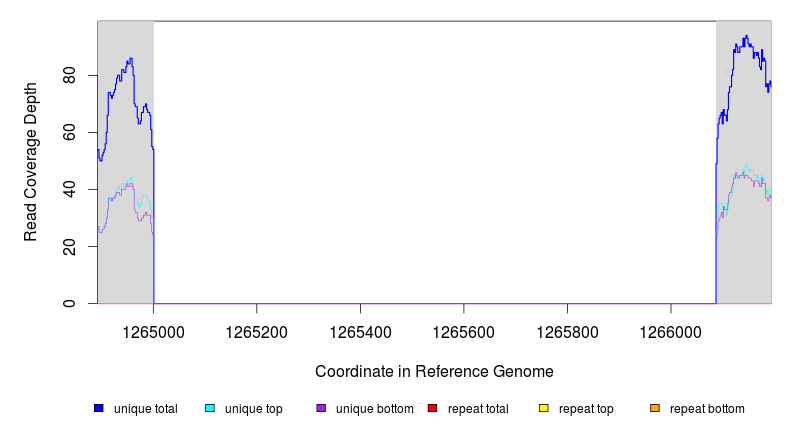Click the x-axis tick label 1265400
The height and width of the screenshot is (432, 792).
click(360, 330)
